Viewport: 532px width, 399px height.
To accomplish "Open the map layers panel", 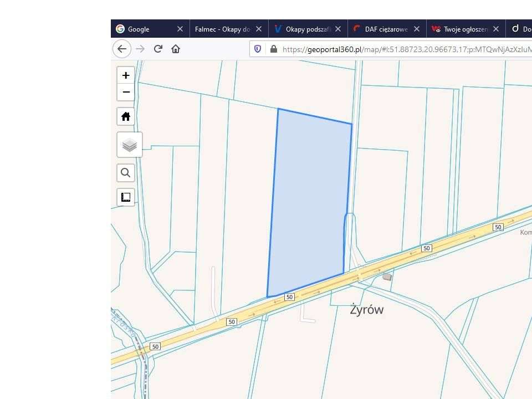I will (130, 145).
